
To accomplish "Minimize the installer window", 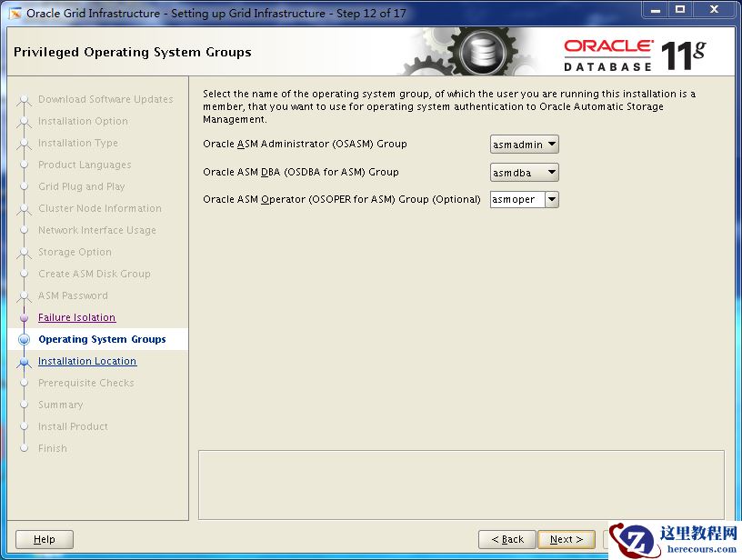I will tap(656, 9).
